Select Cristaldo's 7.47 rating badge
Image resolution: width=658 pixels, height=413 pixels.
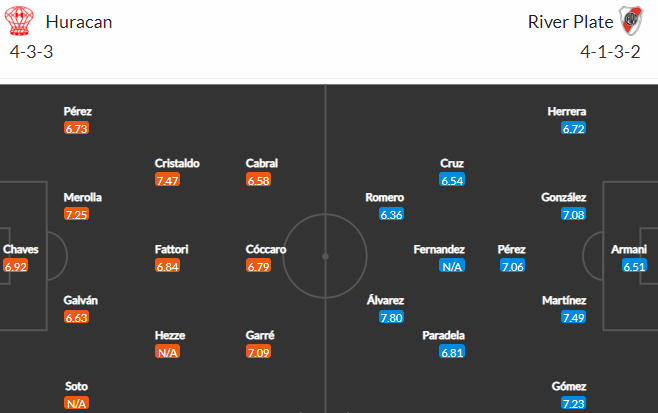pyautogui.click(x=167, y=180)
